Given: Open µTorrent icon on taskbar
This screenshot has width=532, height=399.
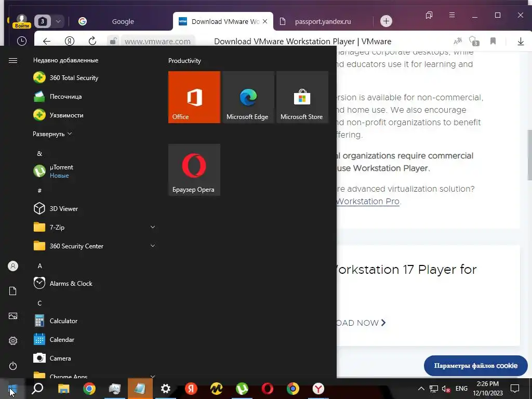Looking at the screenshot, I should (242, 389).
